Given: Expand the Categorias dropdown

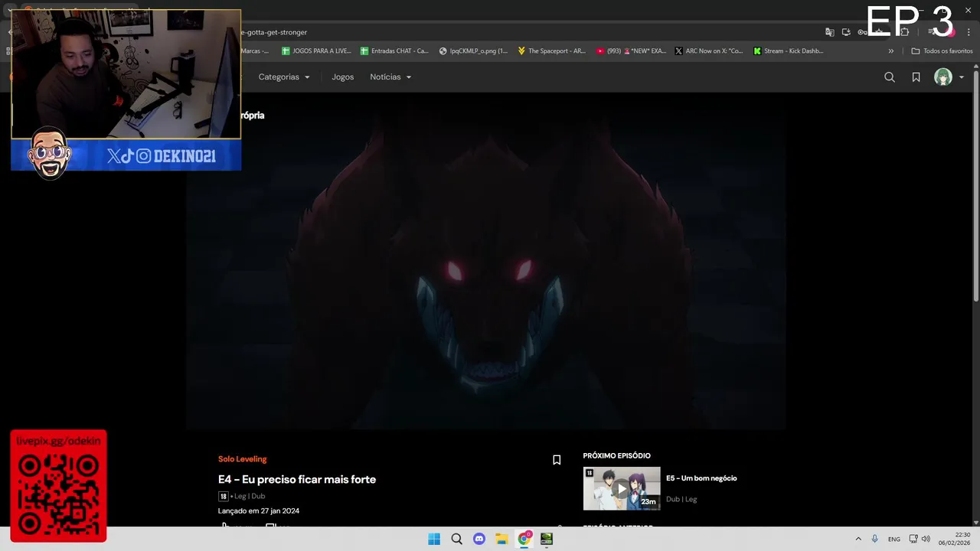Looking at the screenshot, I should point(284,77).
